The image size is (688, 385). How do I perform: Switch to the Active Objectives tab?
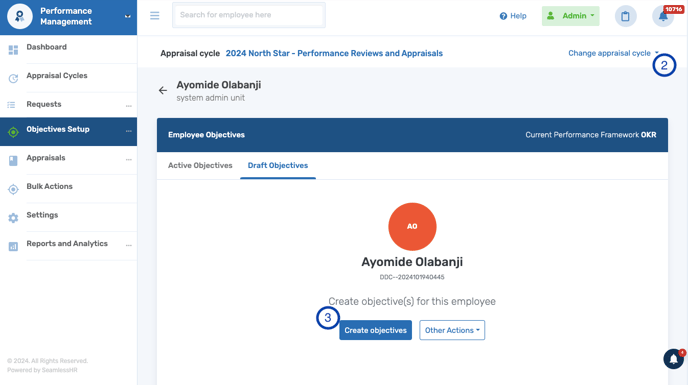(200, 166)
